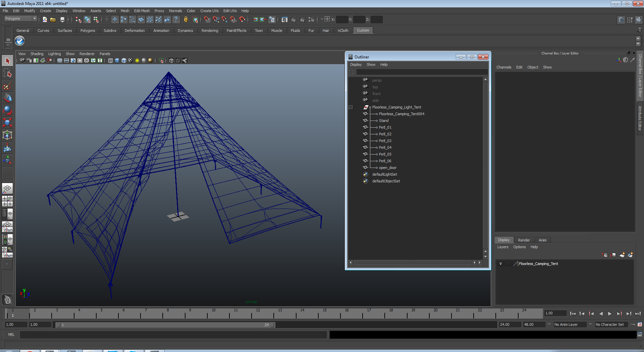Open the Edit Mesh menu
This screenshot has height=352, width=644.
click(x=142, y=11)
